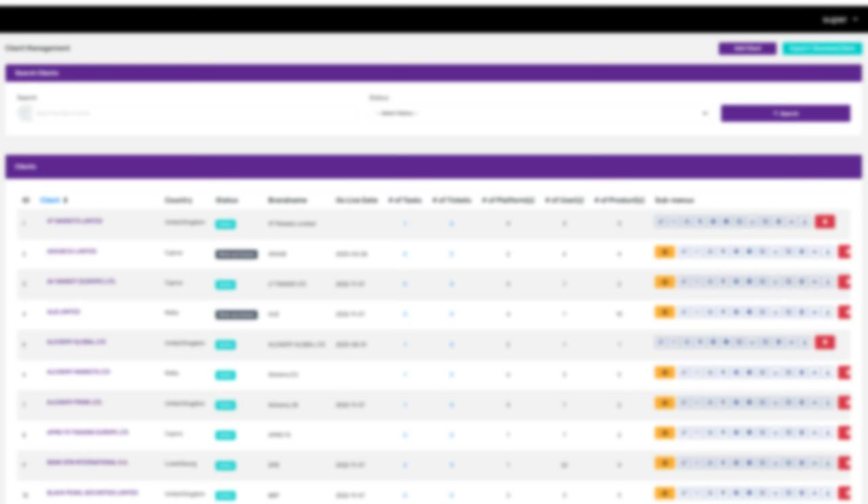The height and width of the screenshot is (504, 868).
Task: Click the number of tickets link in row three
Action: pos(451,284)
